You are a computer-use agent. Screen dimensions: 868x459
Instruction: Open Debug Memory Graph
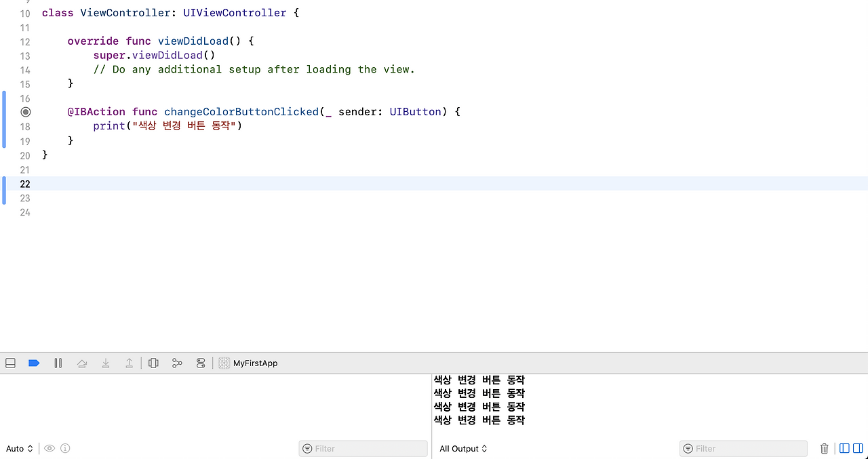(177, 363)
